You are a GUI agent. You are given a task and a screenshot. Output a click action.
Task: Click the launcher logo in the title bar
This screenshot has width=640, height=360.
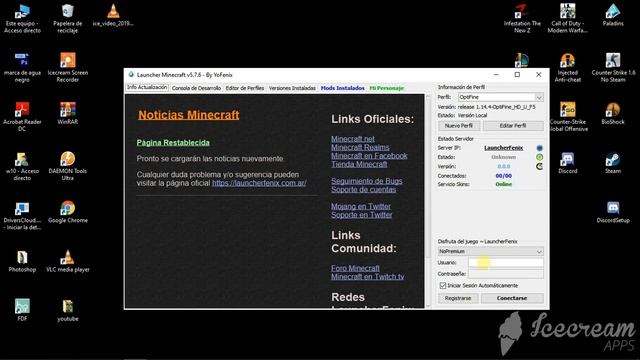131,75
